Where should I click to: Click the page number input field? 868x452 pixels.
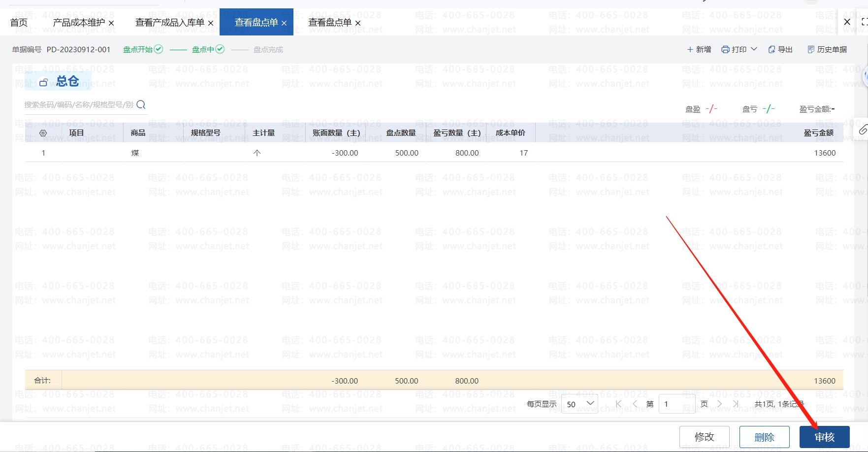[677, 404]
